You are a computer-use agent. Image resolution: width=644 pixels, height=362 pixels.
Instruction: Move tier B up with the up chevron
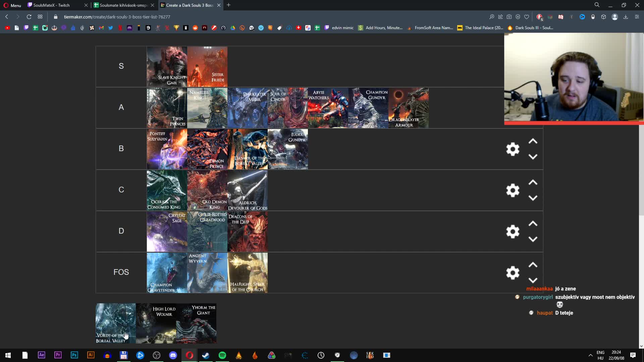pos(533,141)
